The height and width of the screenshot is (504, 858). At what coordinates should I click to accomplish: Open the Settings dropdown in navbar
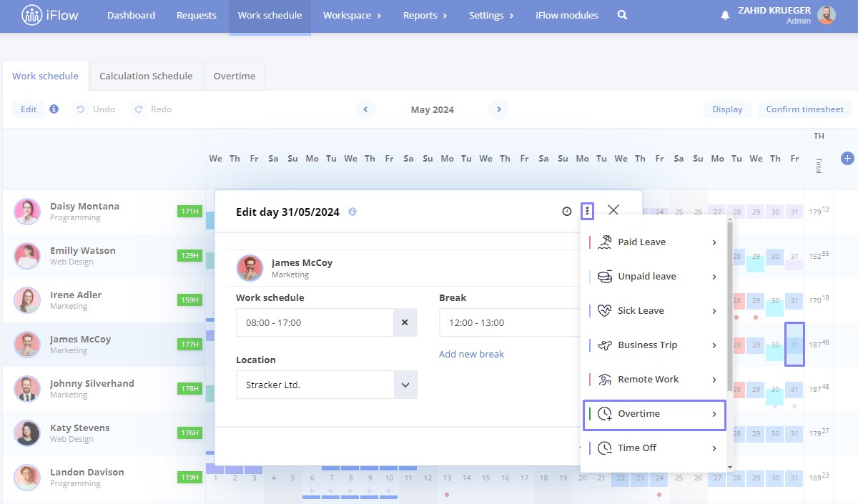[x=491, y=15]
